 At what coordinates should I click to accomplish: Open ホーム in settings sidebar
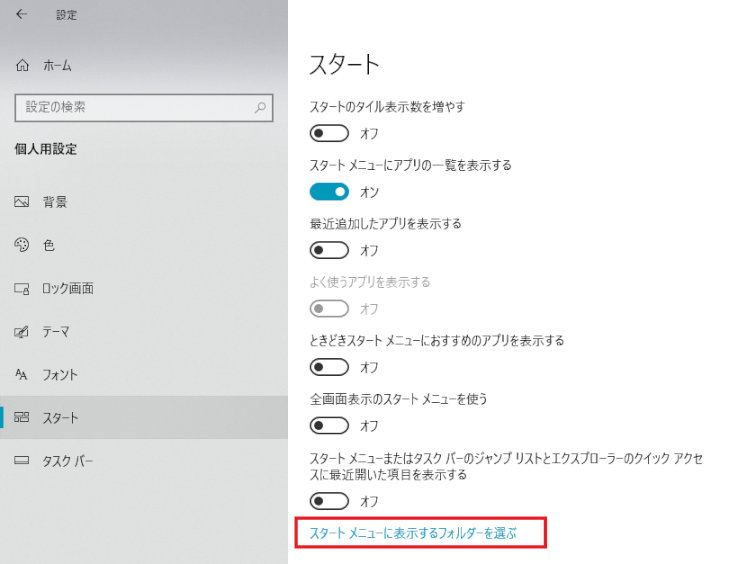144,65
